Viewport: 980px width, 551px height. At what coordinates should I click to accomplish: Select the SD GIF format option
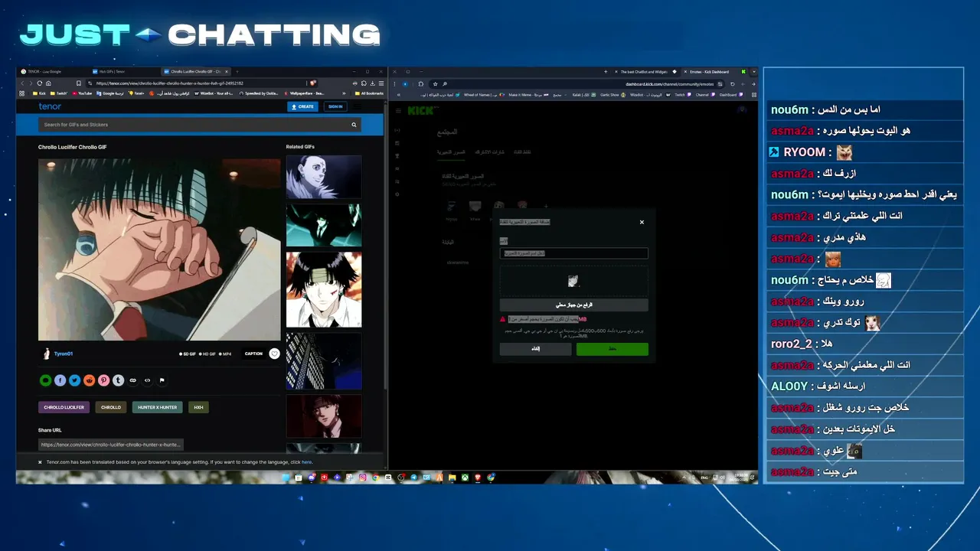[188, 354]
